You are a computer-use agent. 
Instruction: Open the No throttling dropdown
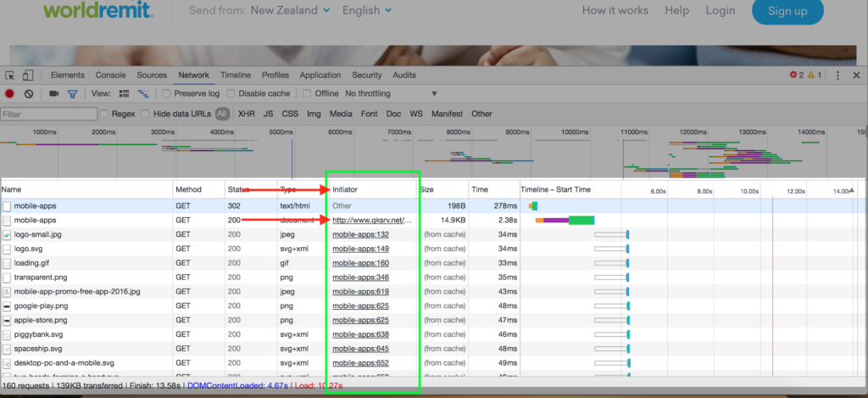pyautogui.click(x=391, y=93)
